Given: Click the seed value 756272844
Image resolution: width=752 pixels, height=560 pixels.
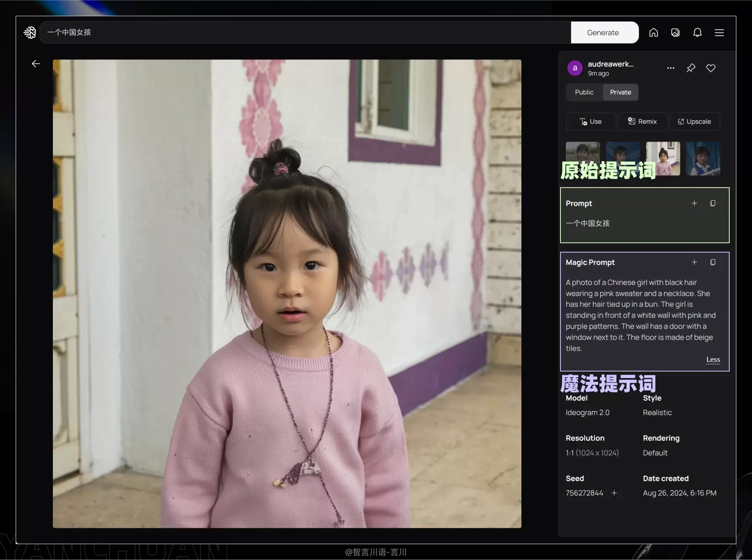Looking at the screenshot, I should (584, 493).
